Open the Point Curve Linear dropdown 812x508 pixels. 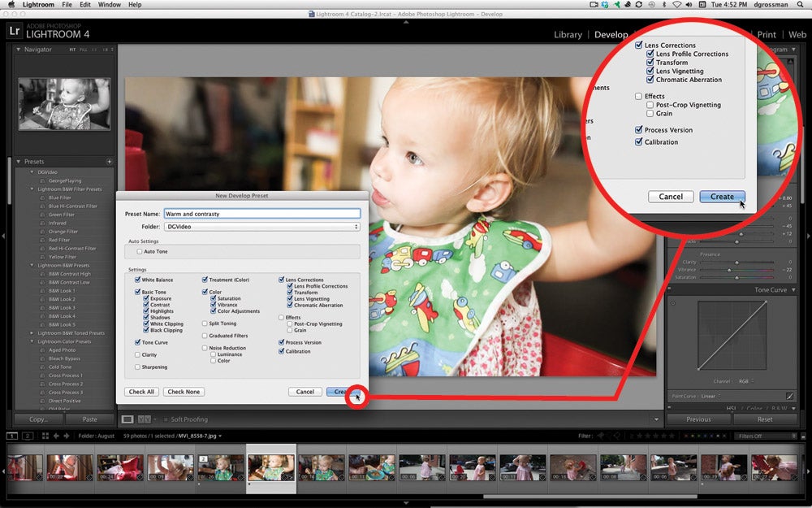pyautogui.click(x=712, y=397)
